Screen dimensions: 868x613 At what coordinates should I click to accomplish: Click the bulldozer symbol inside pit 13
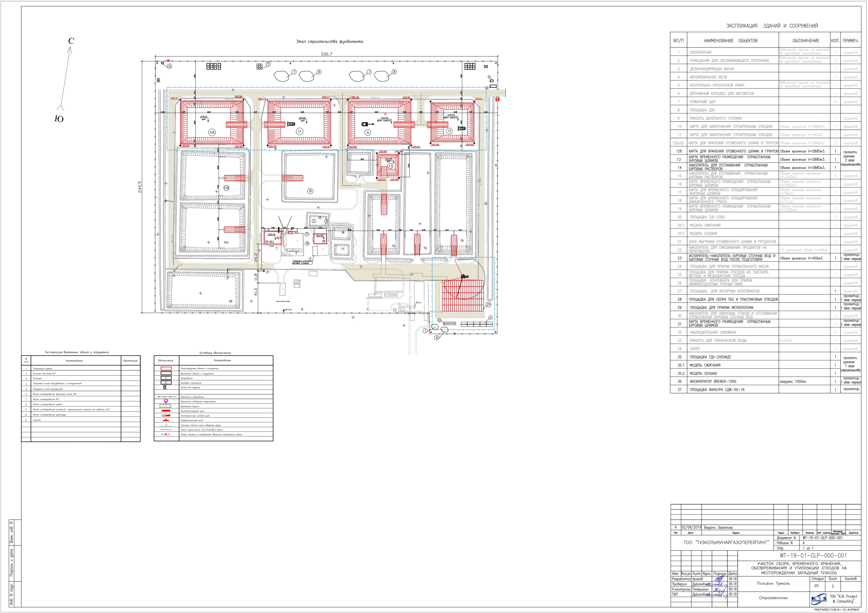(x=291, y=124)
